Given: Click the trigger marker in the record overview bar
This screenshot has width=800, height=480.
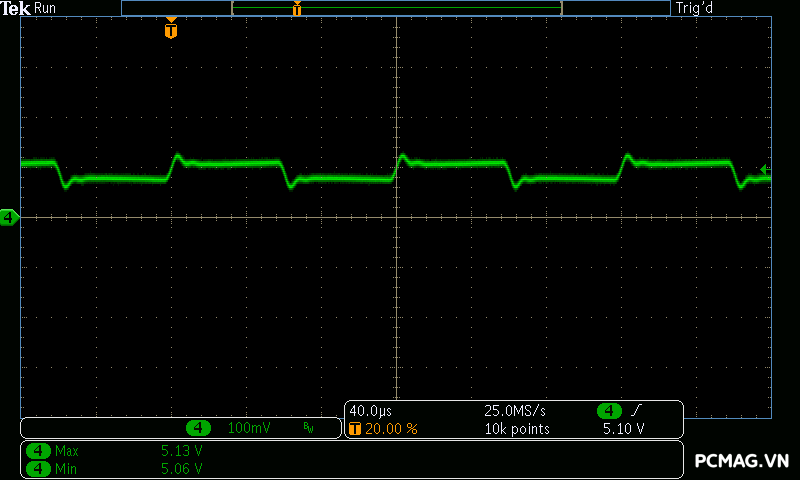Looking at the screenshot, I should [296, 9].
